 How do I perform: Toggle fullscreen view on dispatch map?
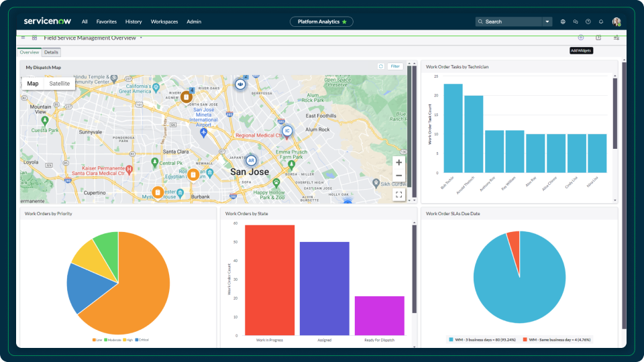coord(399,194)
